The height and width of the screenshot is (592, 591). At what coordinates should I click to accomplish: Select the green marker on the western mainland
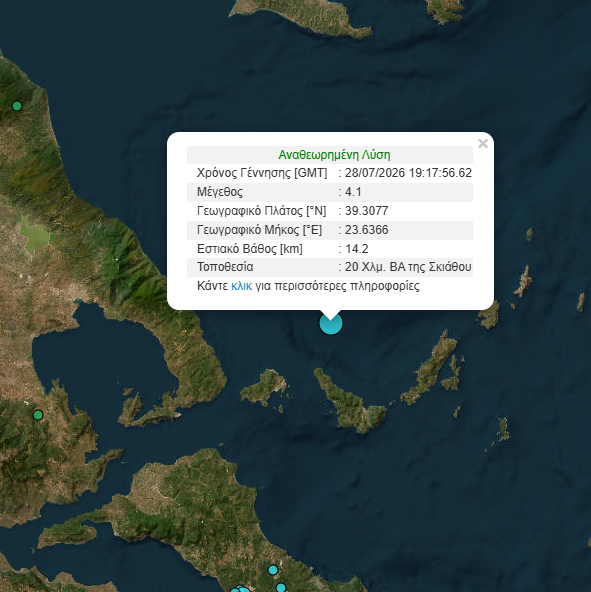click(38, 415)
